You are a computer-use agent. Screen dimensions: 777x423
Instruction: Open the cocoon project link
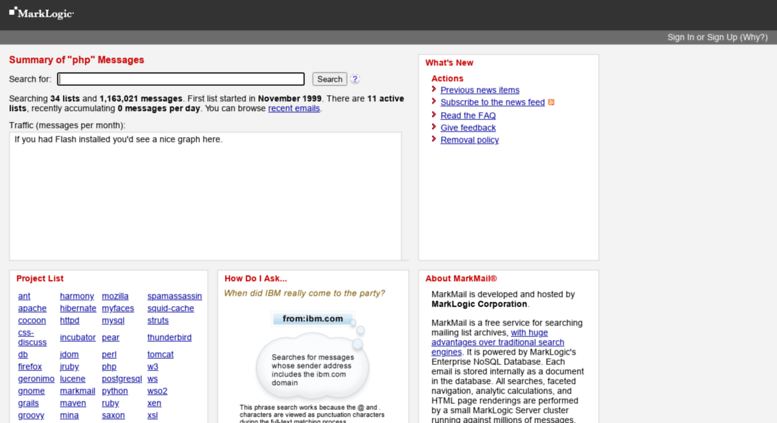(32, 320)
